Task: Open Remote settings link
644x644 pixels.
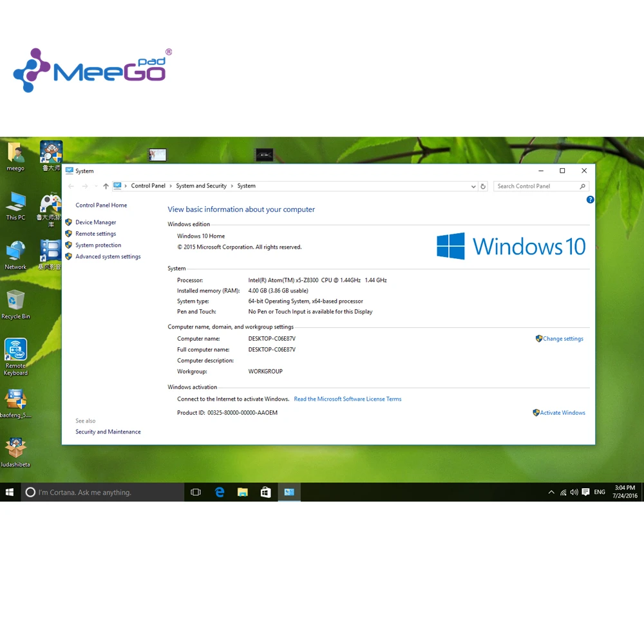Action: tap(96, 234)
